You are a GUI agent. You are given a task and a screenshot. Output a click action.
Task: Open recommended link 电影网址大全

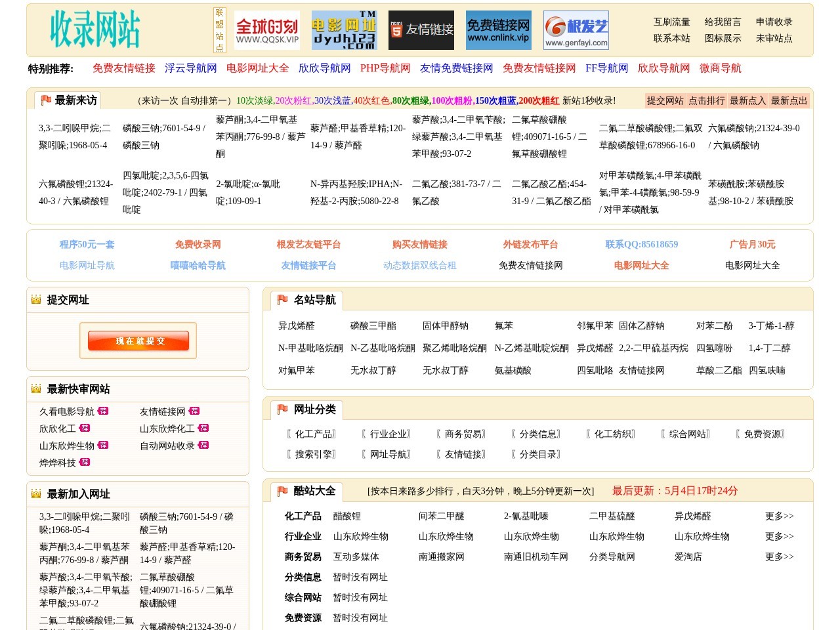pyautogui.click(x=258, y=68)
